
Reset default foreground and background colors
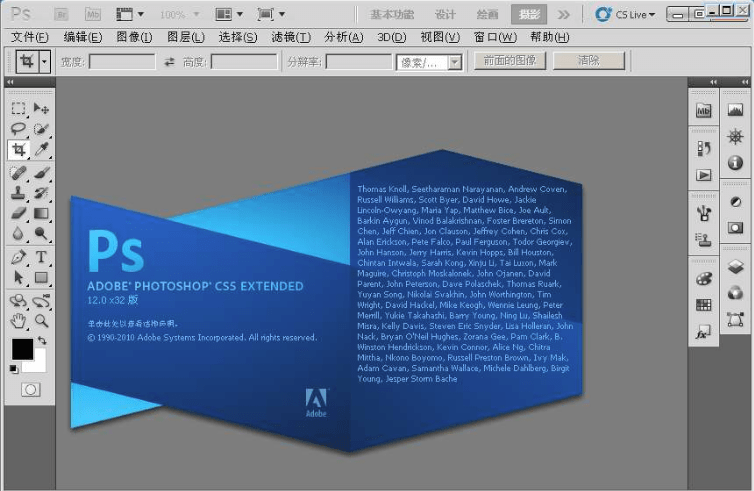point(14,368)
